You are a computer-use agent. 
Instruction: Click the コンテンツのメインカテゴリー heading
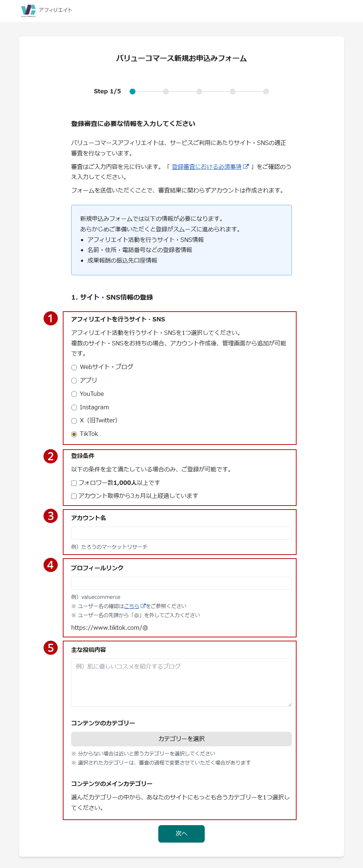point(112,784)
